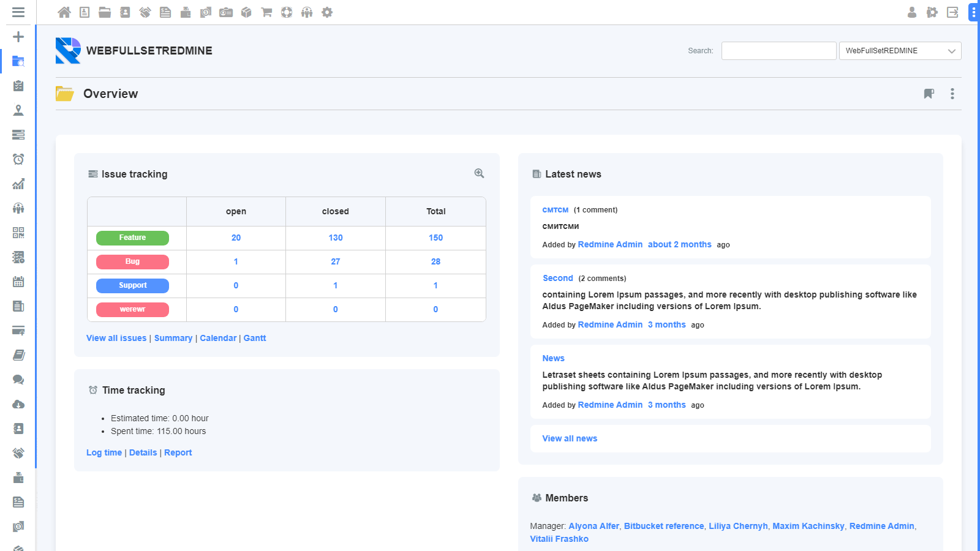This screenshot has width=980, height=551.
Task: Open application Settings via the gear icon
Action: click(x=327, y=12)
